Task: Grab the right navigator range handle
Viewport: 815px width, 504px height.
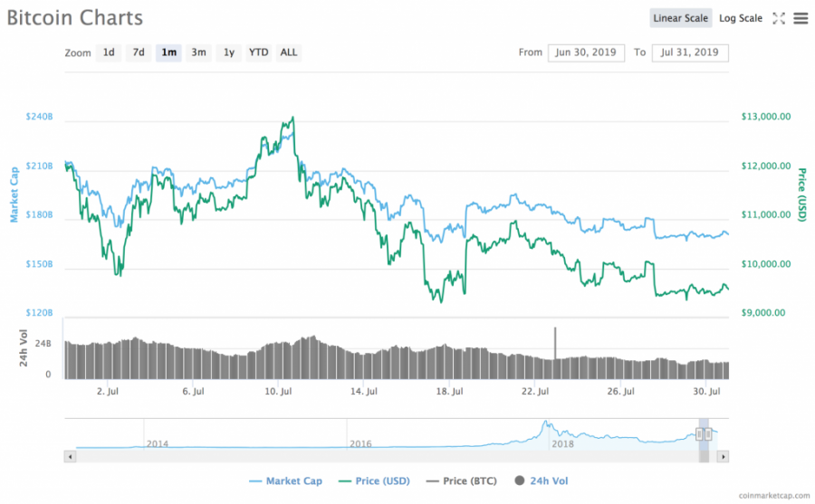Action: (708, 433)
